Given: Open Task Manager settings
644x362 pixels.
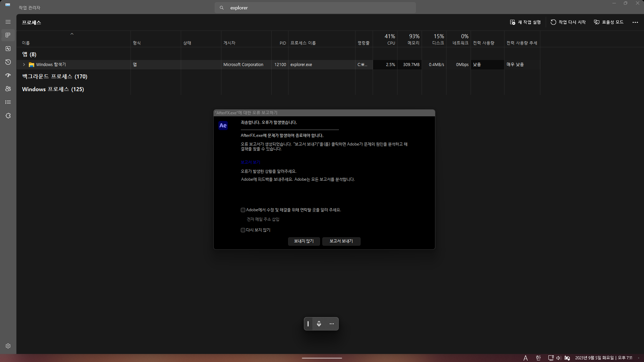Looking at the screenshot, I should tap(8, 346).
